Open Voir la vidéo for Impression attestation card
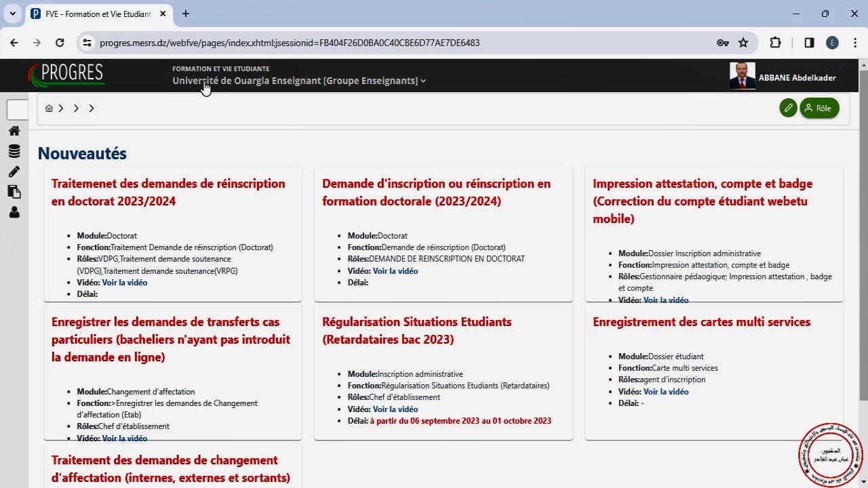This screenshot has width=868, height=488. pyautogui.click(x=665, y=300)
